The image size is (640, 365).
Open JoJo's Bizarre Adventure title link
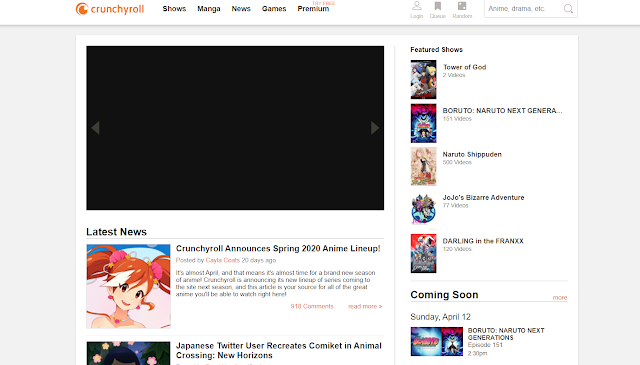tap(483, 198)
